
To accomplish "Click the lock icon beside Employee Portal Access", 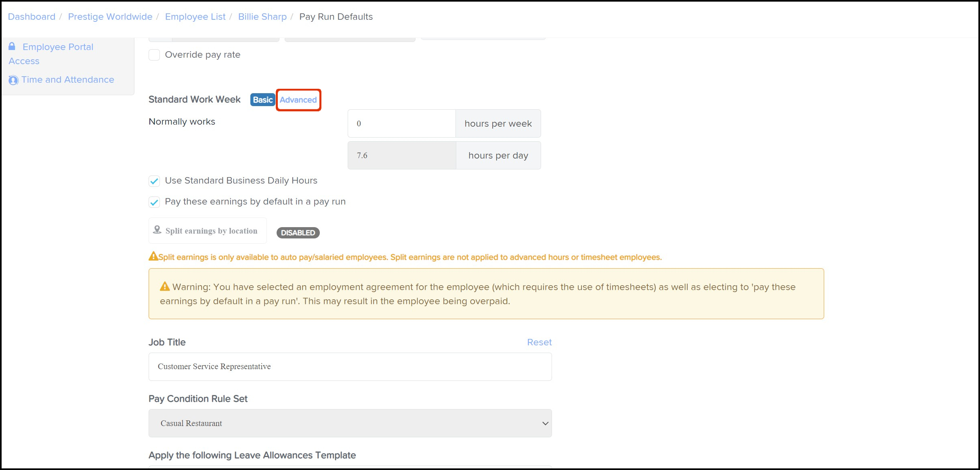I will click(12, 46).
